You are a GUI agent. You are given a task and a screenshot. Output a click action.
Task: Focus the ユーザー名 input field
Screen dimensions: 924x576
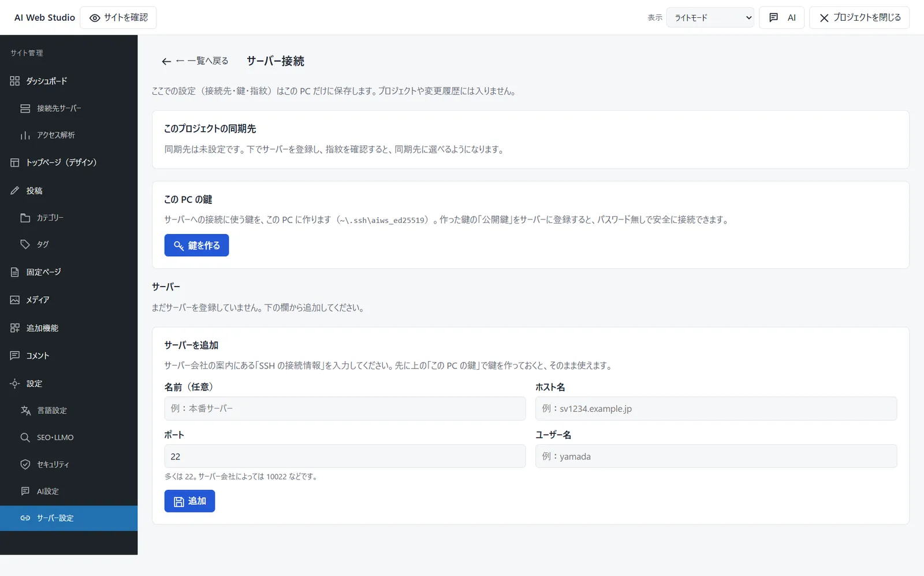(x=716, y=456)
